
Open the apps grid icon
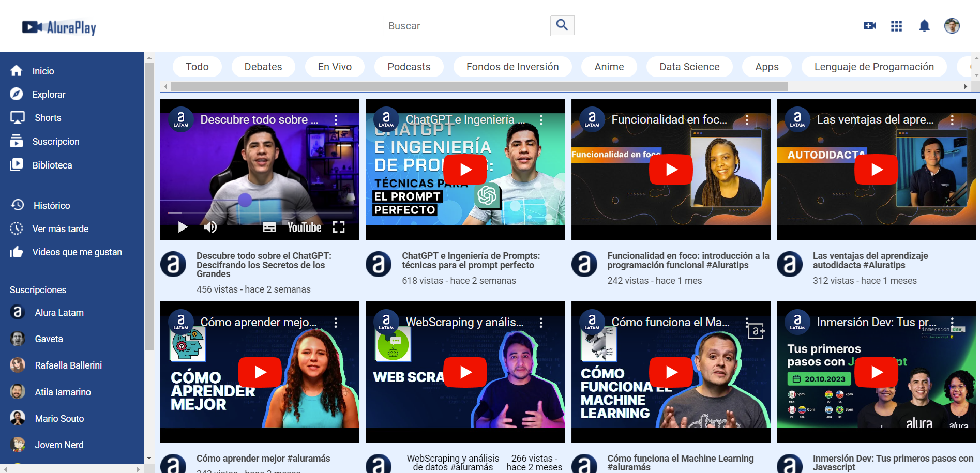coord(897,26)
